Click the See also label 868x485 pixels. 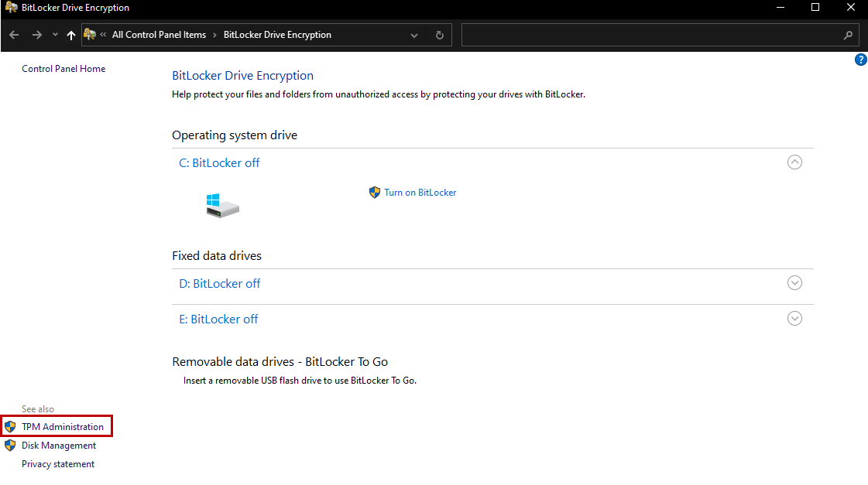38,409
